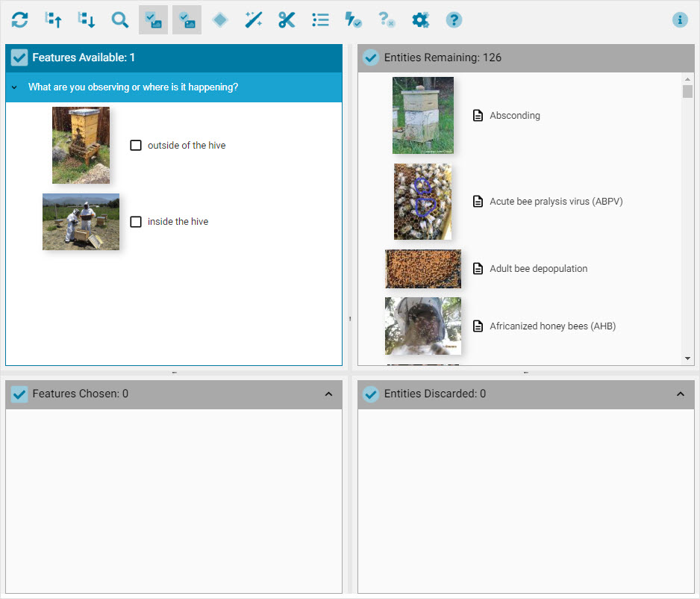The height and width of the screenshot is (599, 700).
Task: Click the magnifier search icon
Action: [119, 20]
